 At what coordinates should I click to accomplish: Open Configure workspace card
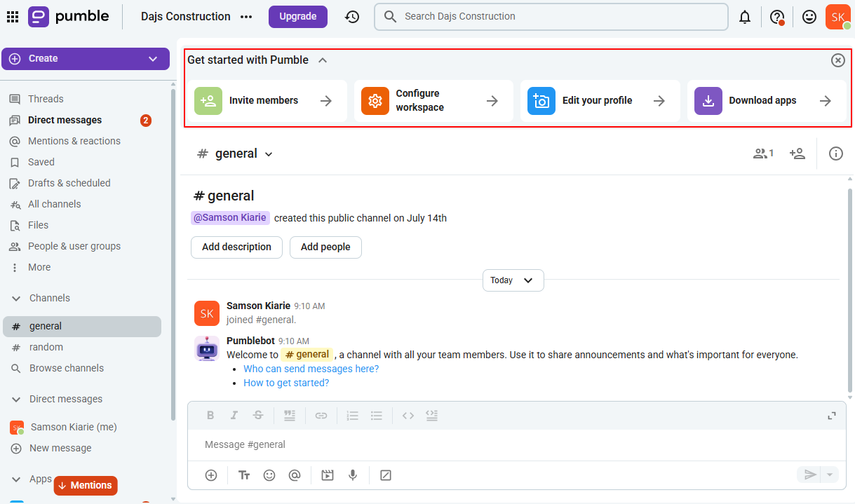pyautogui.click(x=433, y=101)
